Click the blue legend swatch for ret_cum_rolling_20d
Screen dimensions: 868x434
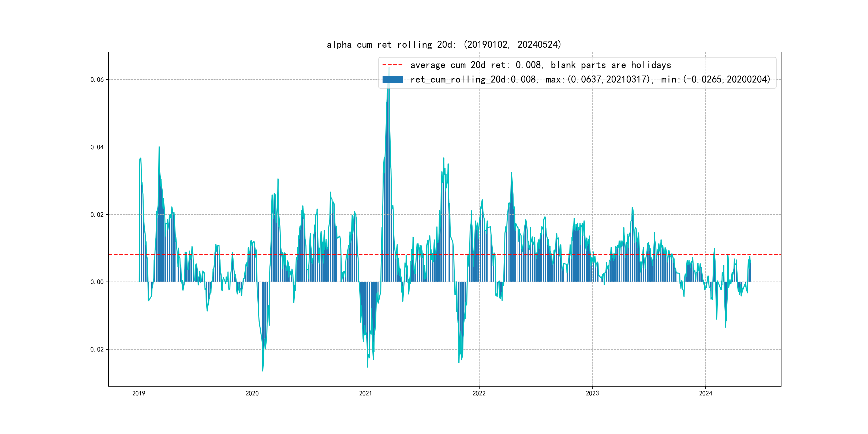(392, 80)
